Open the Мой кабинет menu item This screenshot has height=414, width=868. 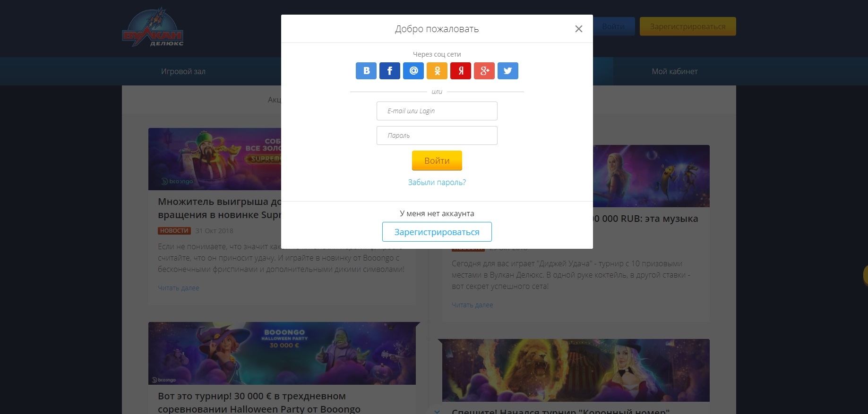point(675,71)
